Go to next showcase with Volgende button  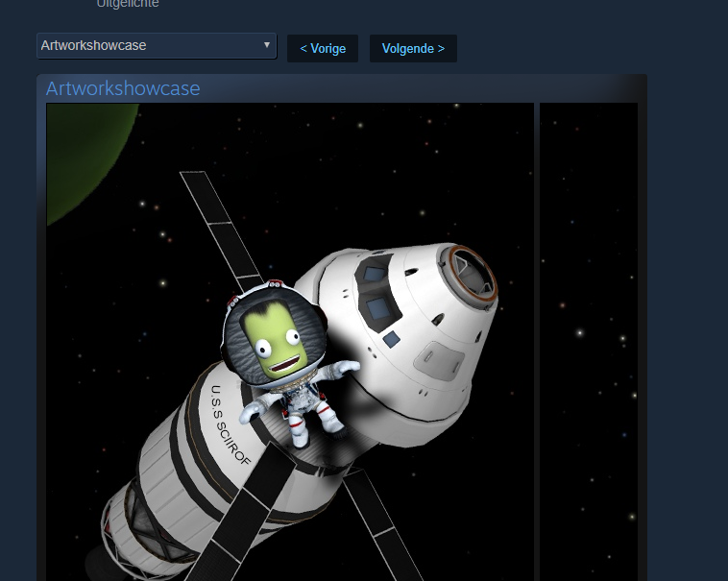413,48
